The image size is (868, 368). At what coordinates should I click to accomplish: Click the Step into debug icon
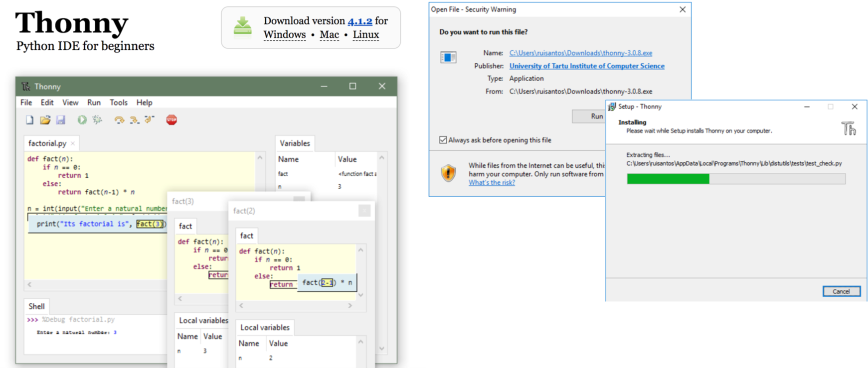point(134,120)
